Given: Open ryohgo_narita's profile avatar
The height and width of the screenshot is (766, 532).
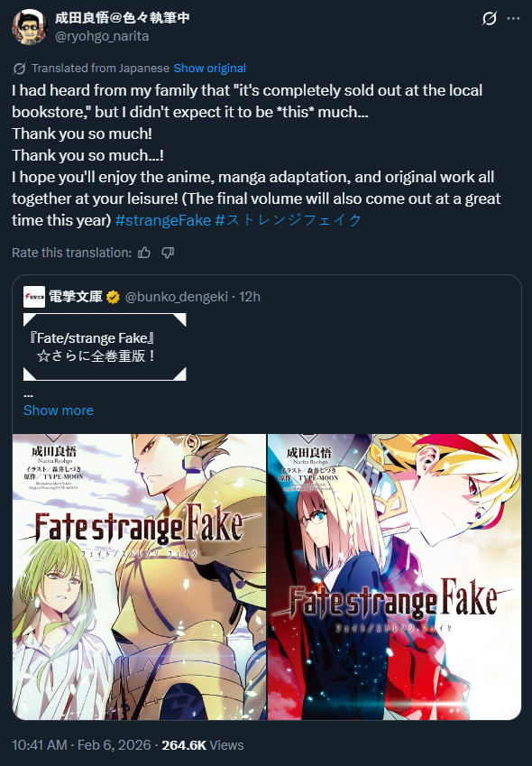Looking at the screenshot, I should tap(29, 27).
